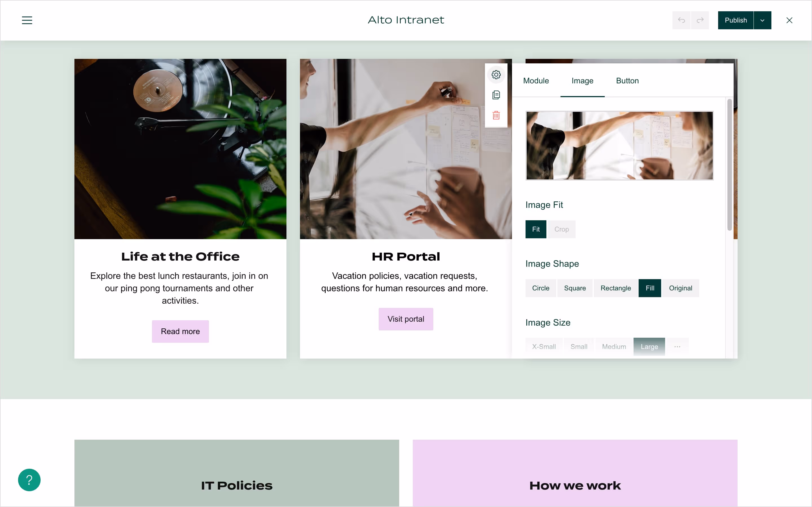Show more image size options ellipsis
The height and width of the screenshot is (507, 812).
[x=677, y=347]
